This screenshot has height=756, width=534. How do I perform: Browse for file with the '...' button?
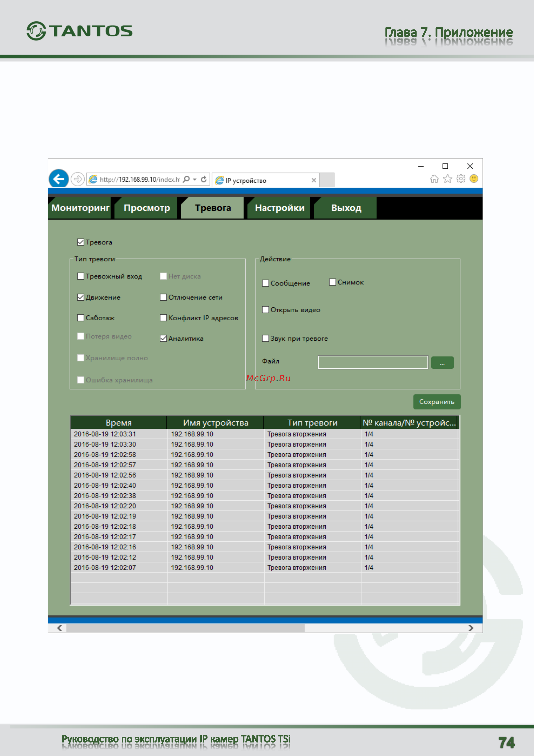442,363
